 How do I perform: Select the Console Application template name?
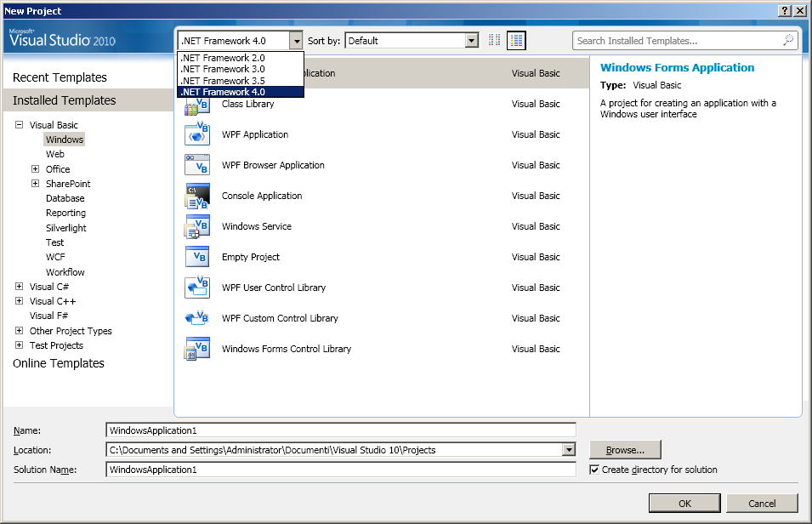262,196
